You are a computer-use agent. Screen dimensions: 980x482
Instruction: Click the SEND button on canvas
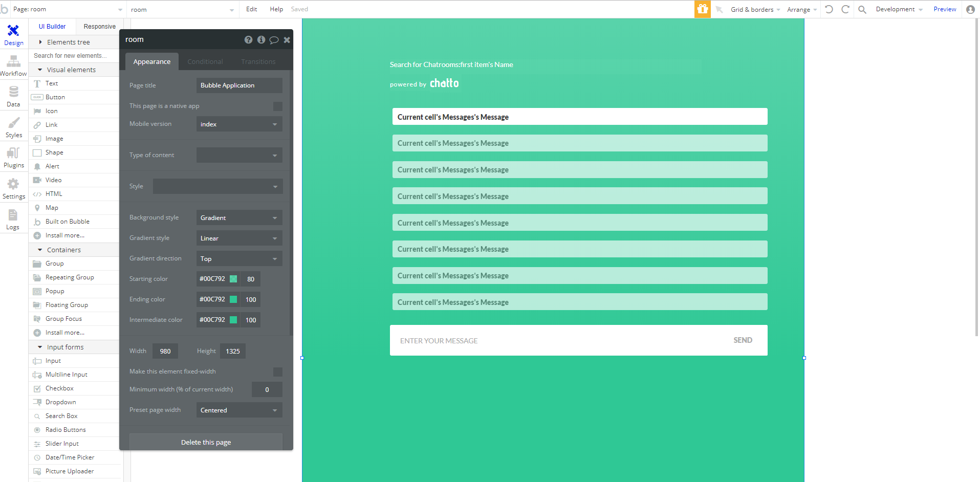tap(743, 340)
